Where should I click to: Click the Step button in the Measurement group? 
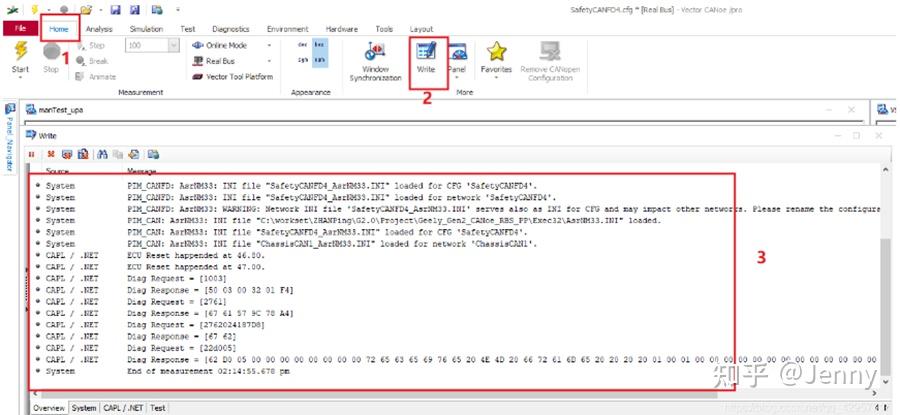(90, 45)
